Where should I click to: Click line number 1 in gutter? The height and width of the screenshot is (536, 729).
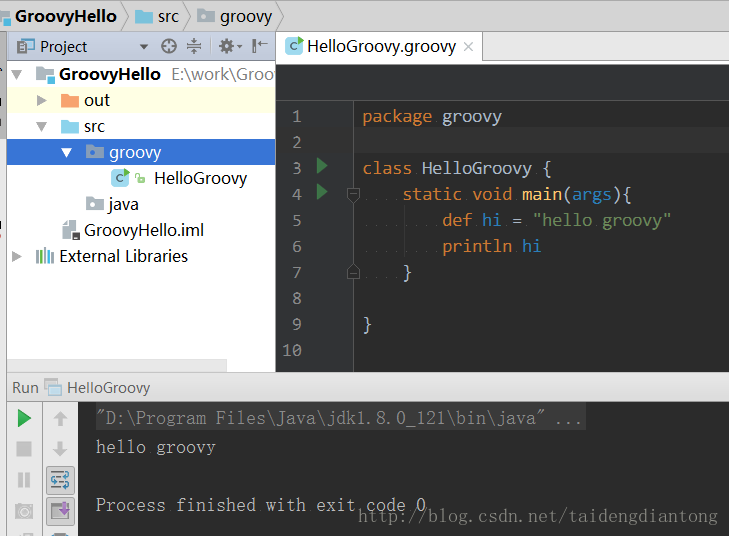297,117
